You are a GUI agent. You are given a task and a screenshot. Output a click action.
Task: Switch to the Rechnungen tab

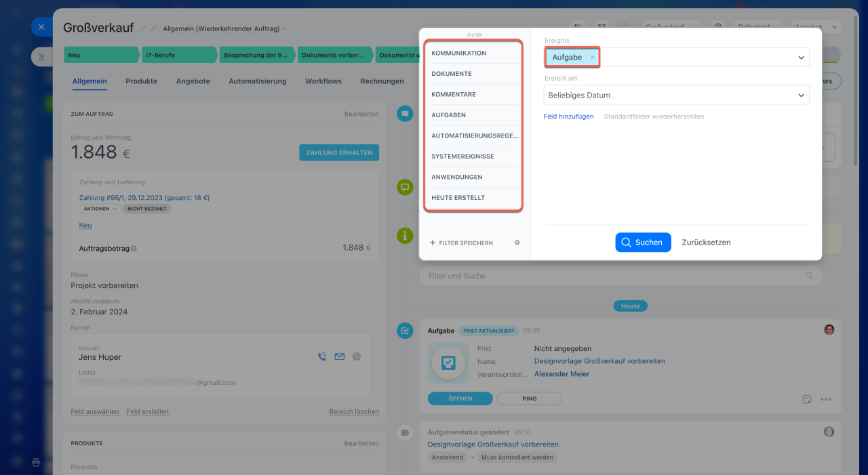click(x=382, y=81)
